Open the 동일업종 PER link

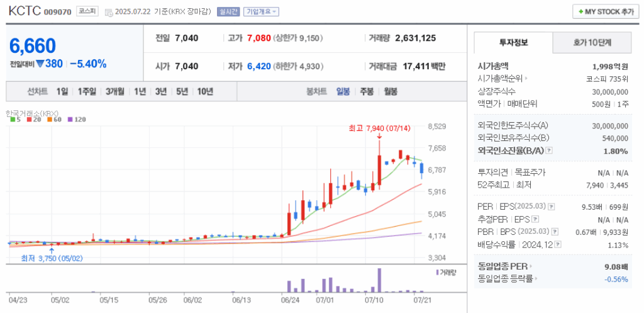pos(504,266)
